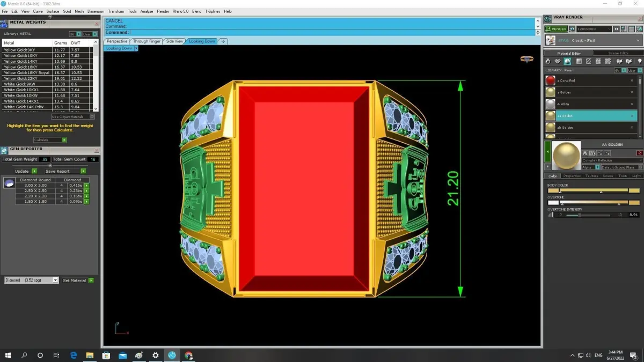
Task: Open Microsoft Edge from the taskbar
Action: click(x=74, y=355)
